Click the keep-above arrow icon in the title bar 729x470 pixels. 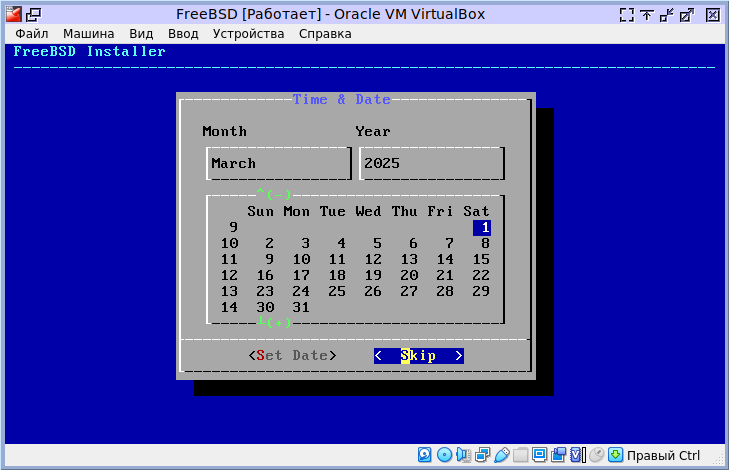(646, 15)
